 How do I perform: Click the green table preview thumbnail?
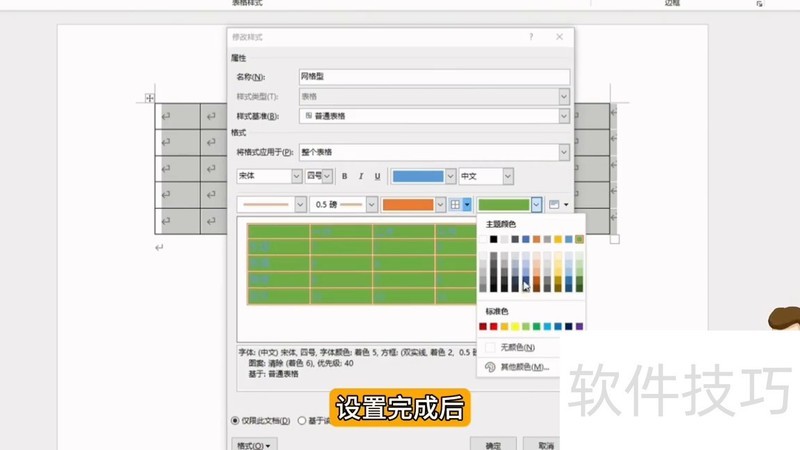click(362, 264)
